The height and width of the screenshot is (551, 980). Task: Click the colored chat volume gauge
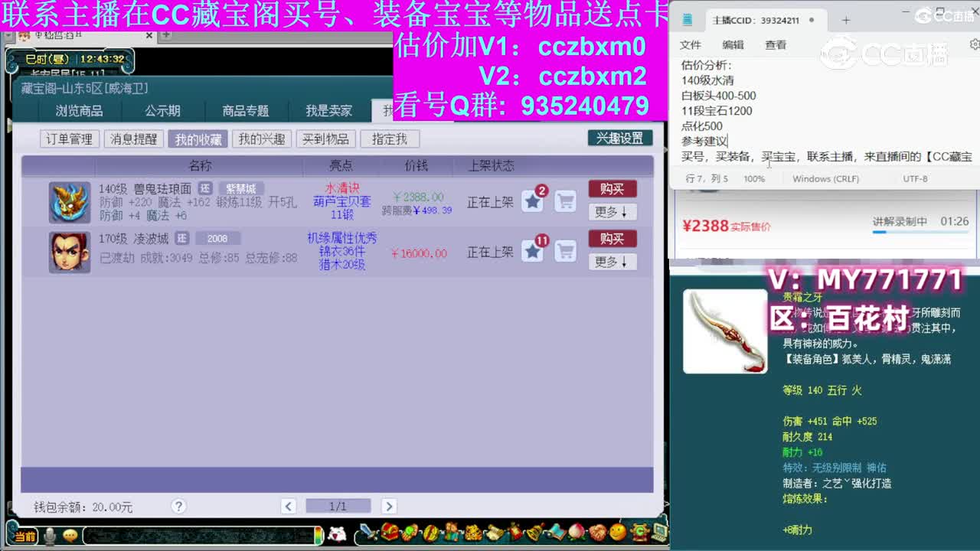[318, 536]
